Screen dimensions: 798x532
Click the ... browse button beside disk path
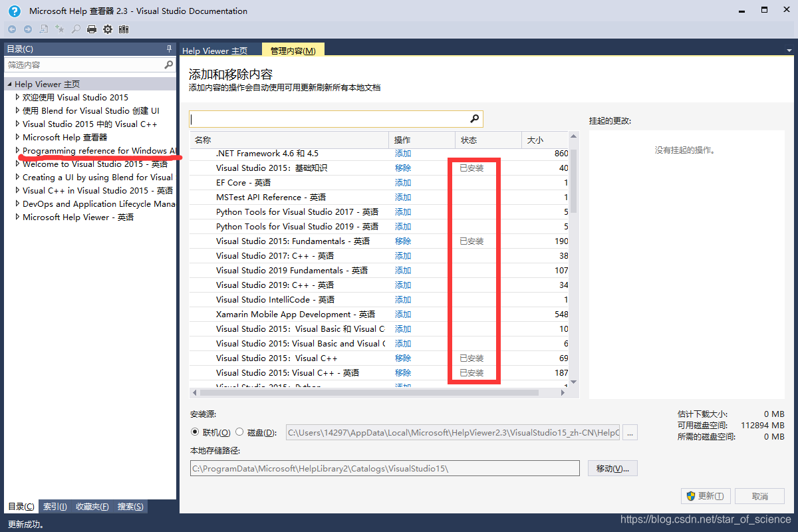(x=630, y=432)
